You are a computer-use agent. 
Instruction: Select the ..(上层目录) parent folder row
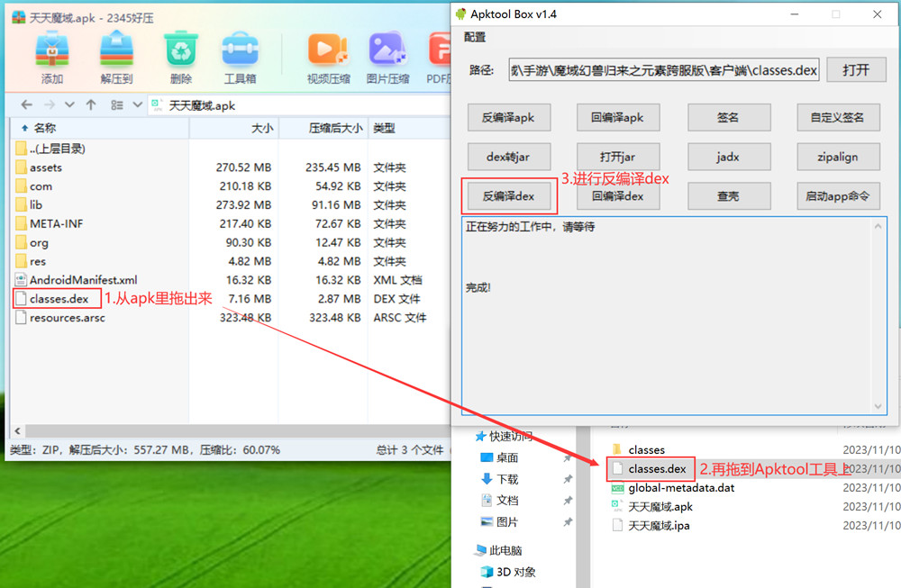pyautogui.click(x=230, y=149)
